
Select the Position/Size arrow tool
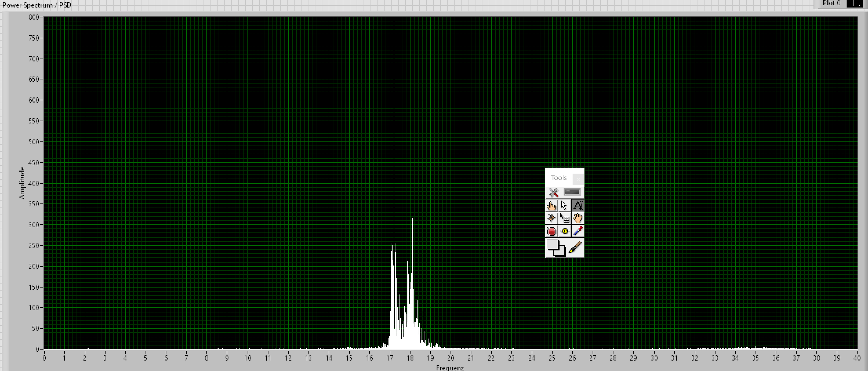(x=564, y=205)
